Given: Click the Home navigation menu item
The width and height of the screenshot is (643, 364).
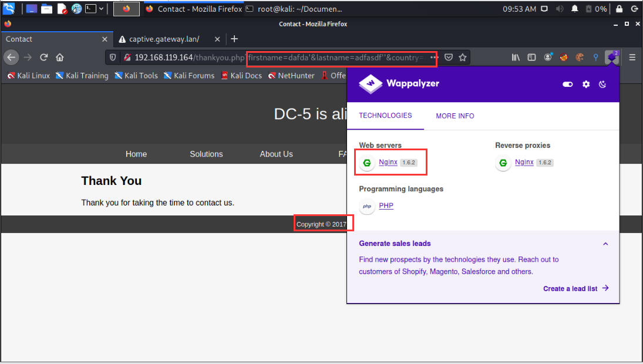Looking at the screenshot, I should tap(136, 154).
